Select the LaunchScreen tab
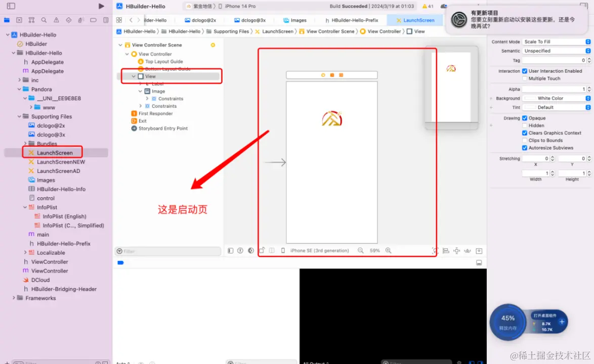 (415, 20)
